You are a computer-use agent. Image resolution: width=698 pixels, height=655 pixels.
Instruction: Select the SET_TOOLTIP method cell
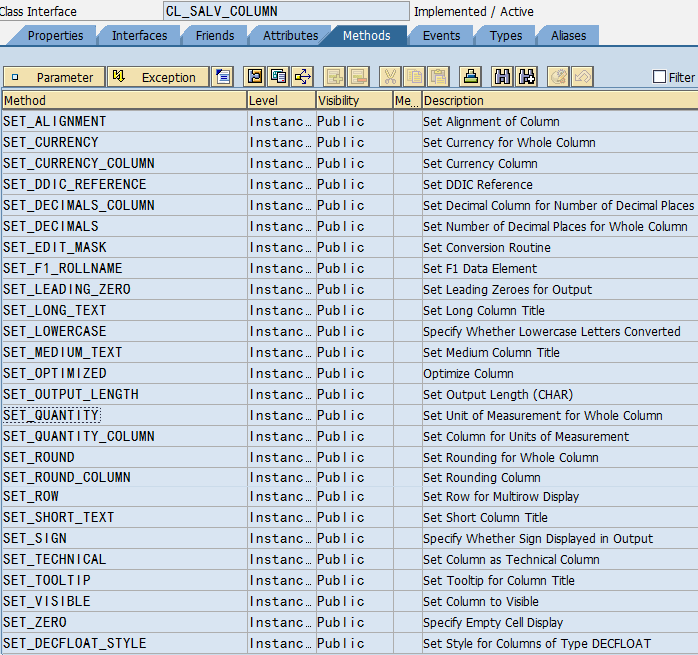click(124, 580)
